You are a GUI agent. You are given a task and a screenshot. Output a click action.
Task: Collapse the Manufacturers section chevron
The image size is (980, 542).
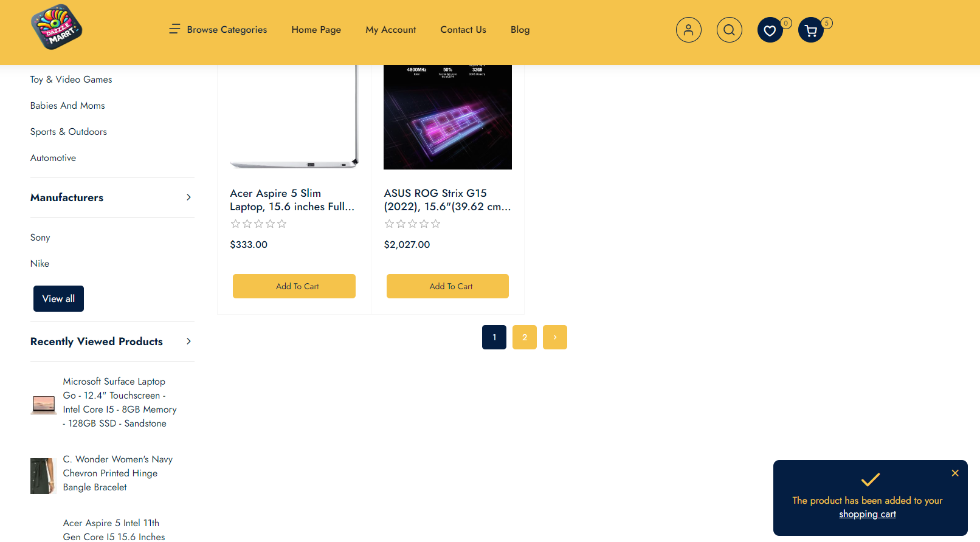[188, 197]
